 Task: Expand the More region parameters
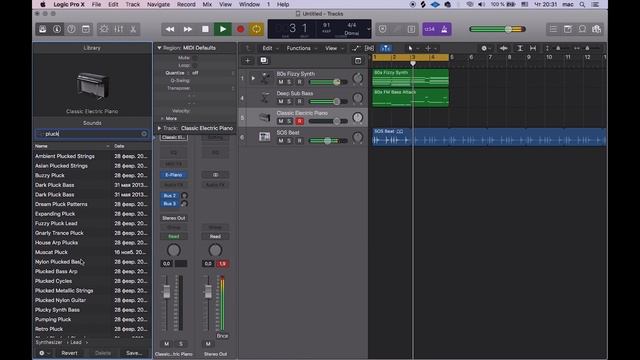tap(162, 118)
